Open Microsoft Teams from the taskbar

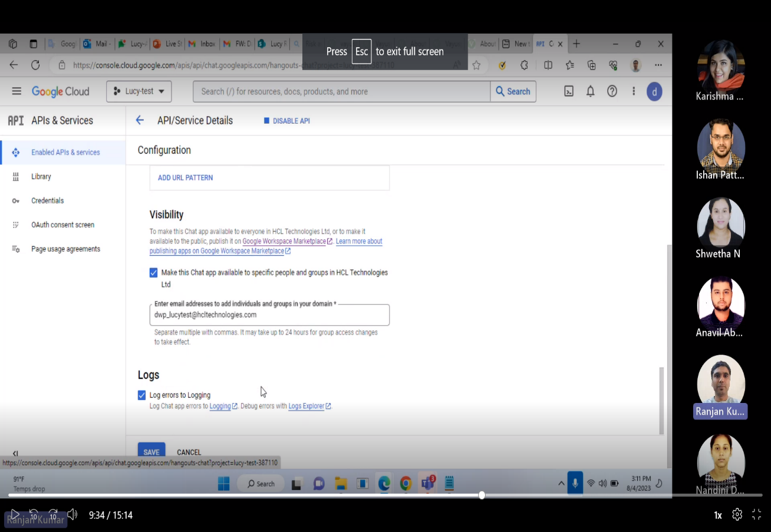coord(427,484)
